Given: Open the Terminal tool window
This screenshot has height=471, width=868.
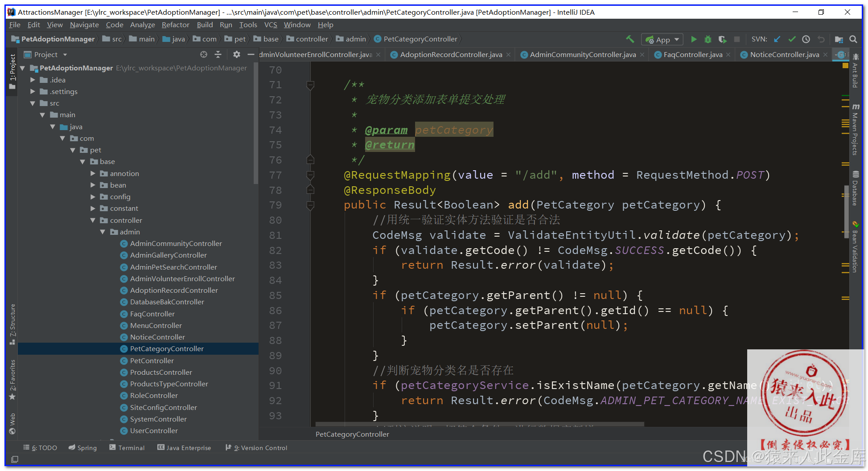Looking at the screenshot, I should pos(127,448).
